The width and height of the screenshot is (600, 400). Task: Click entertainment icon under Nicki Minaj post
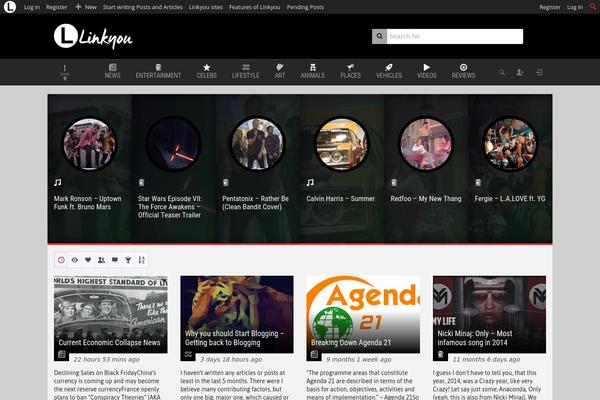440,354
